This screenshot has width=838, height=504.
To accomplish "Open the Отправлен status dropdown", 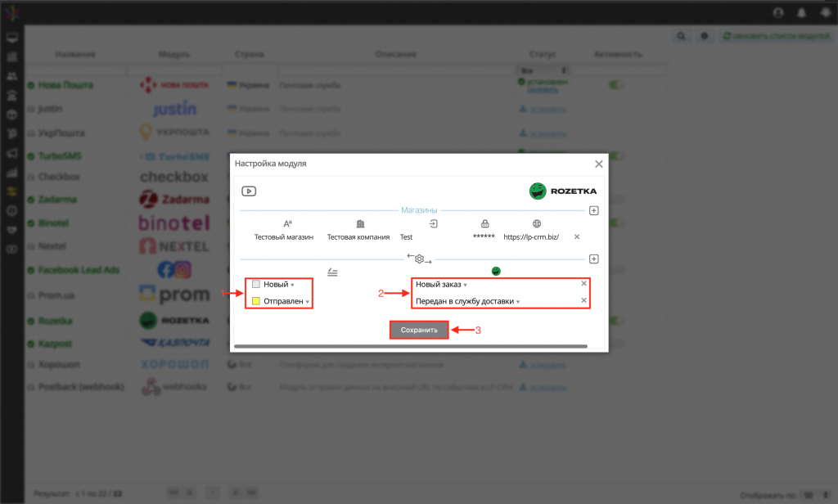I will [x=286, y=301].
